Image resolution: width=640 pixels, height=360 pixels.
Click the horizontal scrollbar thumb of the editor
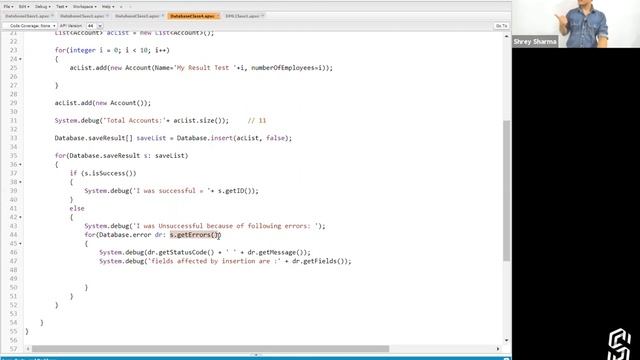(210, 349)
